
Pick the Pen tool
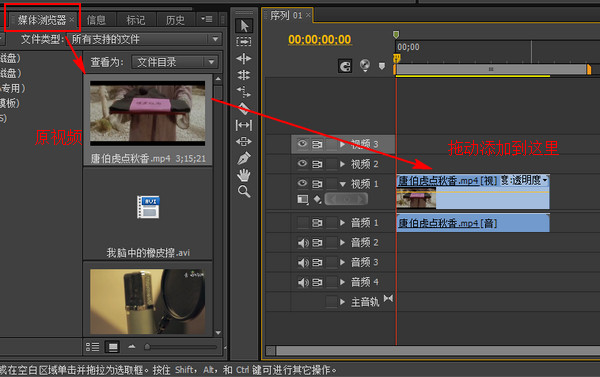244,158
